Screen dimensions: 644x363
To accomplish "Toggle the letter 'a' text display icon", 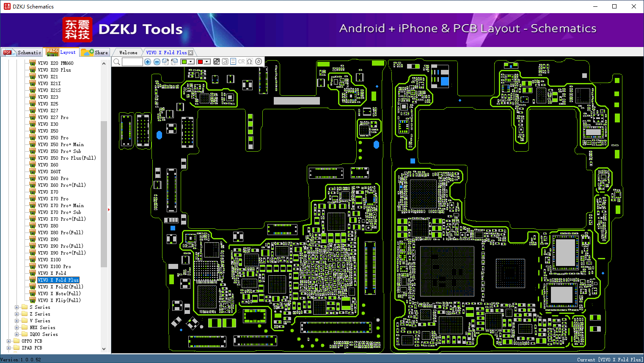I will coord(225,62).
